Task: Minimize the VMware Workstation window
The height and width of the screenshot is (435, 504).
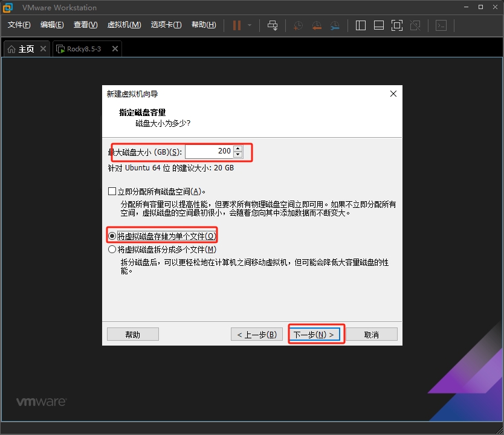Action: 466,7
